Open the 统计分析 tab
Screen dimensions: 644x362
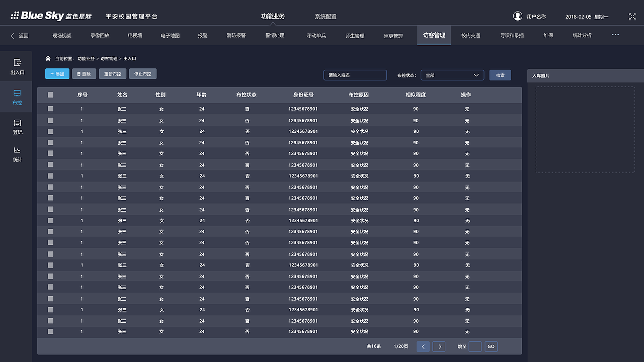582,36
